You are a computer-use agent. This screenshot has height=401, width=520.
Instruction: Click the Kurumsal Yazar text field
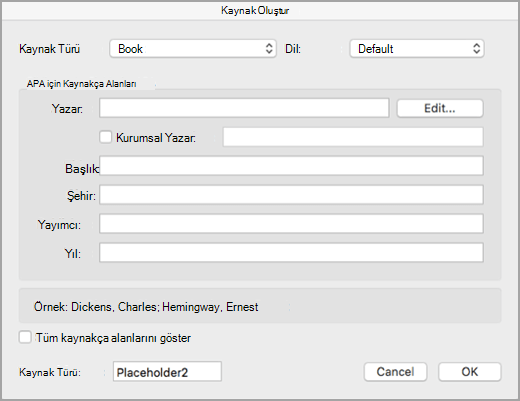point(353,137)
